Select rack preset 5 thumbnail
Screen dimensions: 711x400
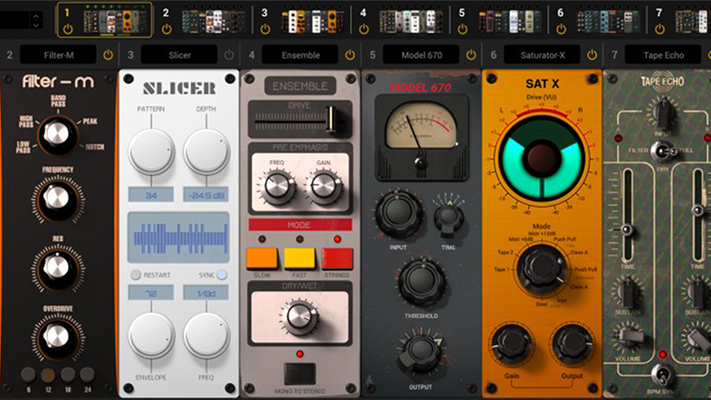pyautogui.click(x=510, y=21)
